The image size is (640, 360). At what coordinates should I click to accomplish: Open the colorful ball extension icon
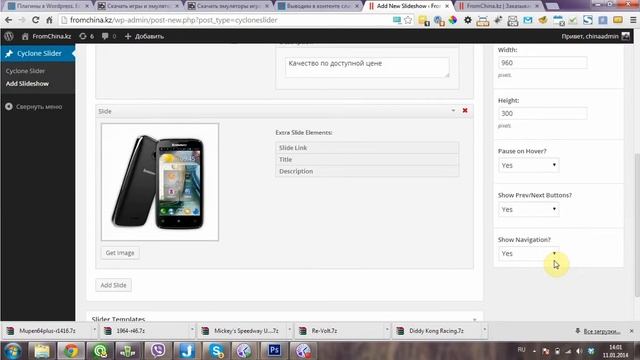click(x=453, y=20)
